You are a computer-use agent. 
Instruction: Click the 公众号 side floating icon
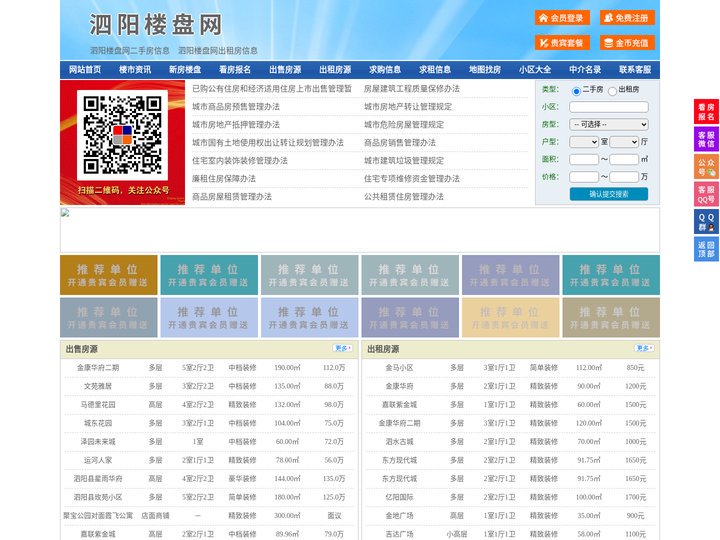pyautogui.click(x=706, y=167)
